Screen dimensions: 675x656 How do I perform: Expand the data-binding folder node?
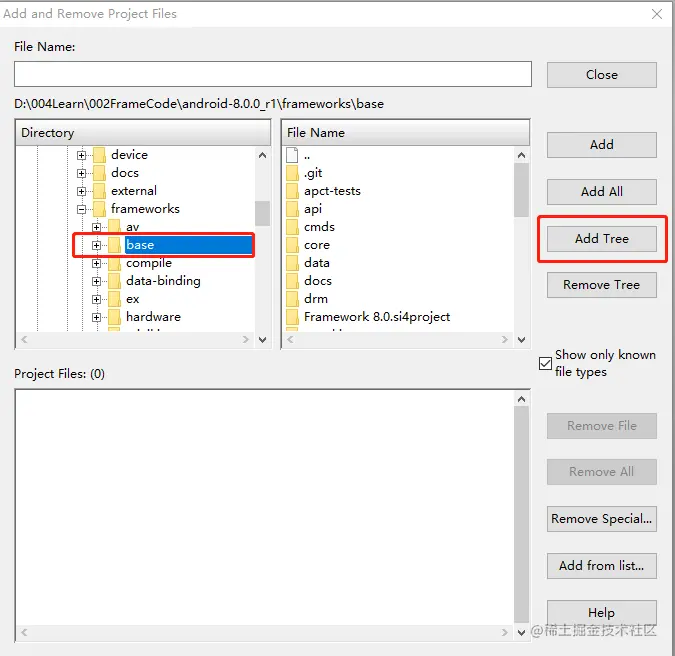tap(96, 282)
